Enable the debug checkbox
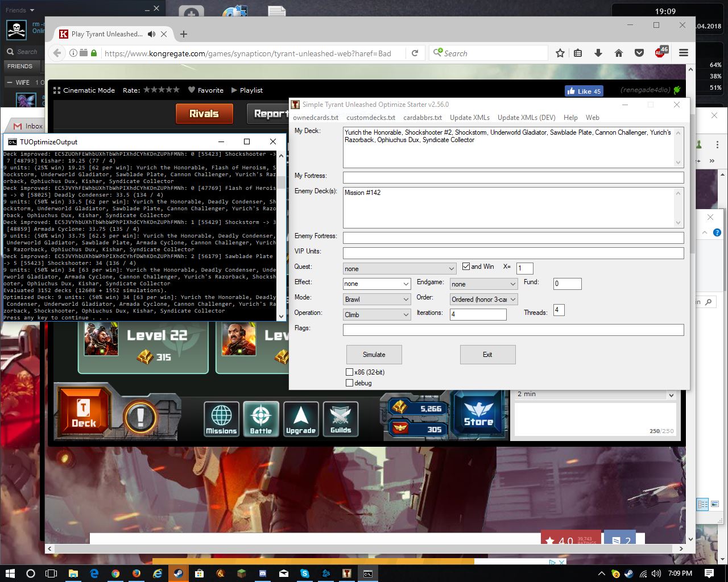 350,383
